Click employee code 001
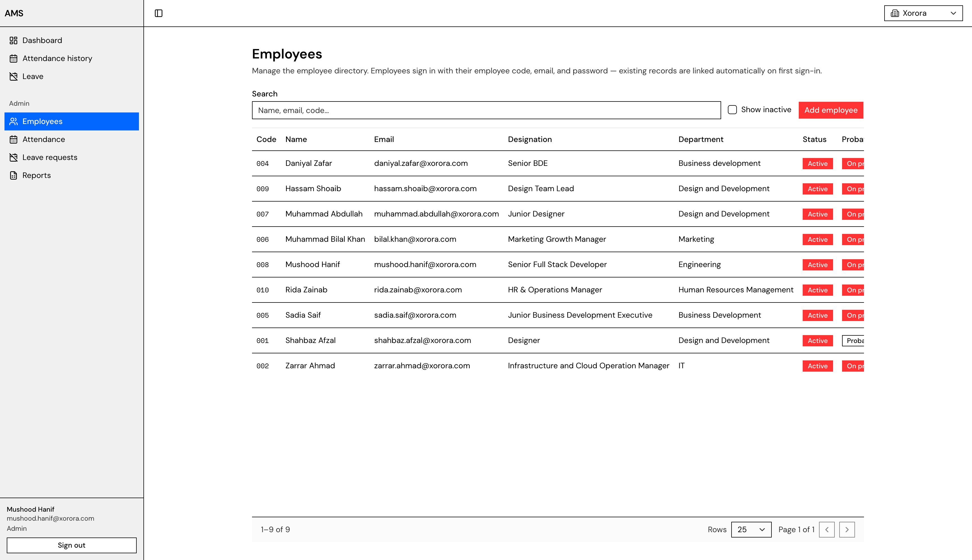 tap(262, 341)
